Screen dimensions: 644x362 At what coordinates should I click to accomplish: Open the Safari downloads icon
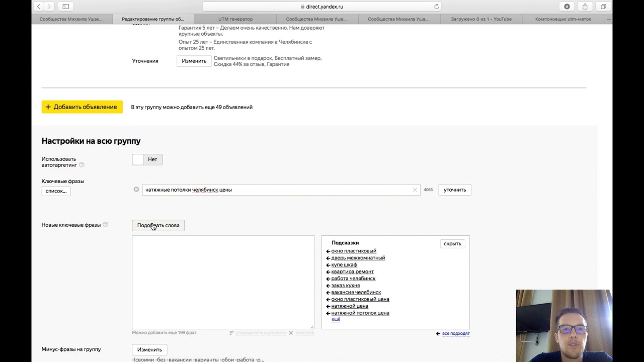(567, 7)
